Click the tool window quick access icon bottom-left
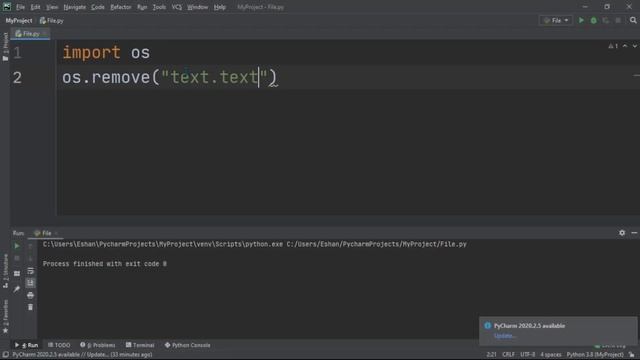 pos(5,355)
